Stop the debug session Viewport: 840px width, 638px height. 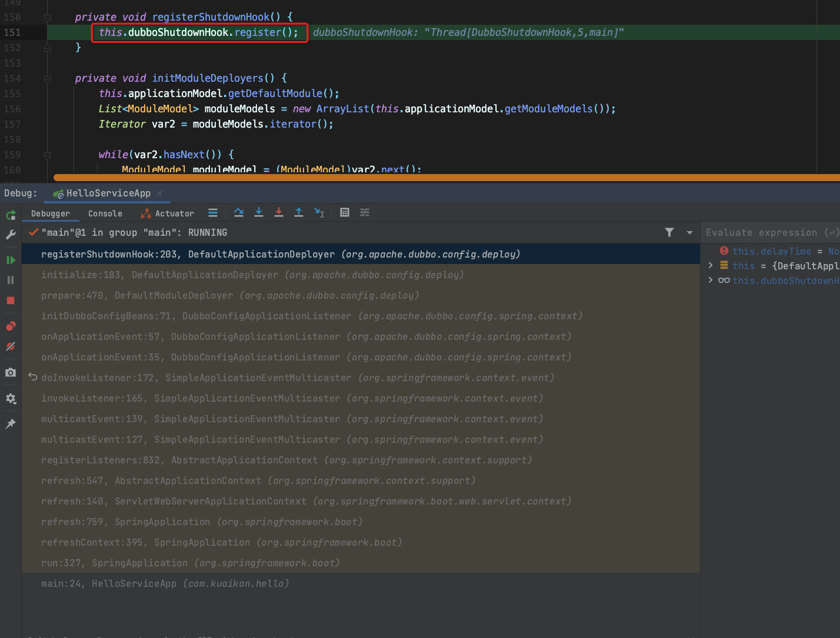9,300
